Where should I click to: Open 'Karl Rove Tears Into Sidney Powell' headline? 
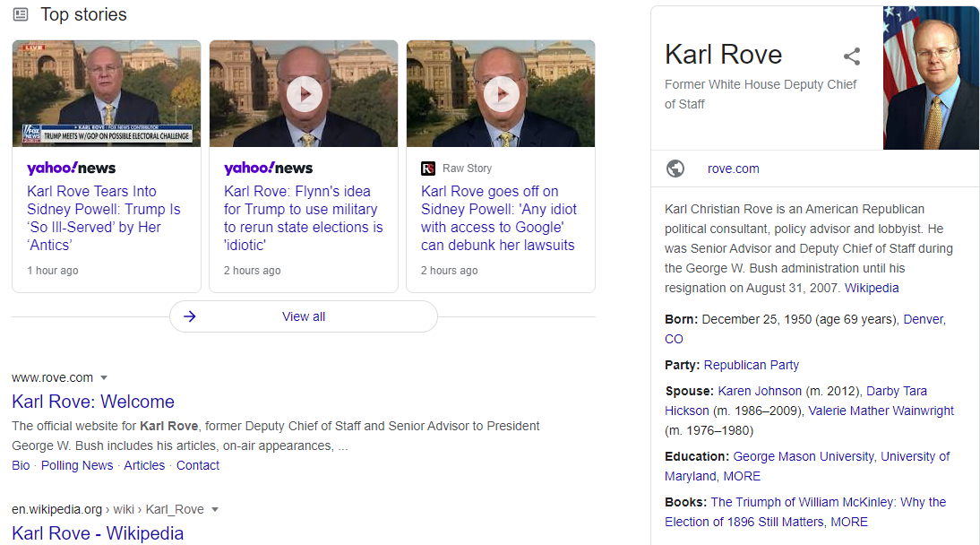(104, 218)
